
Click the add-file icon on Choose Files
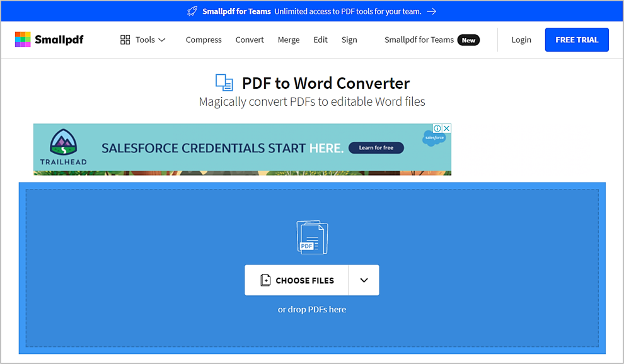pyautogui.click(x=265, y=280)
